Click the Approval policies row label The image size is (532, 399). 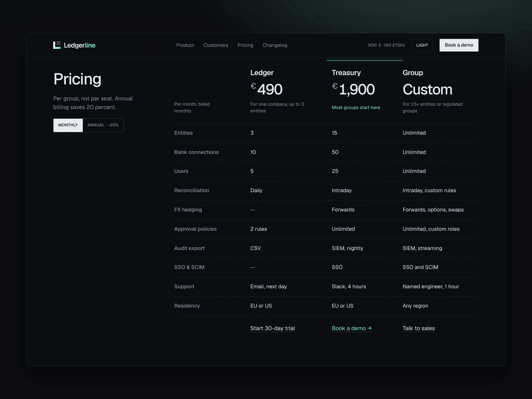(196, 229)
